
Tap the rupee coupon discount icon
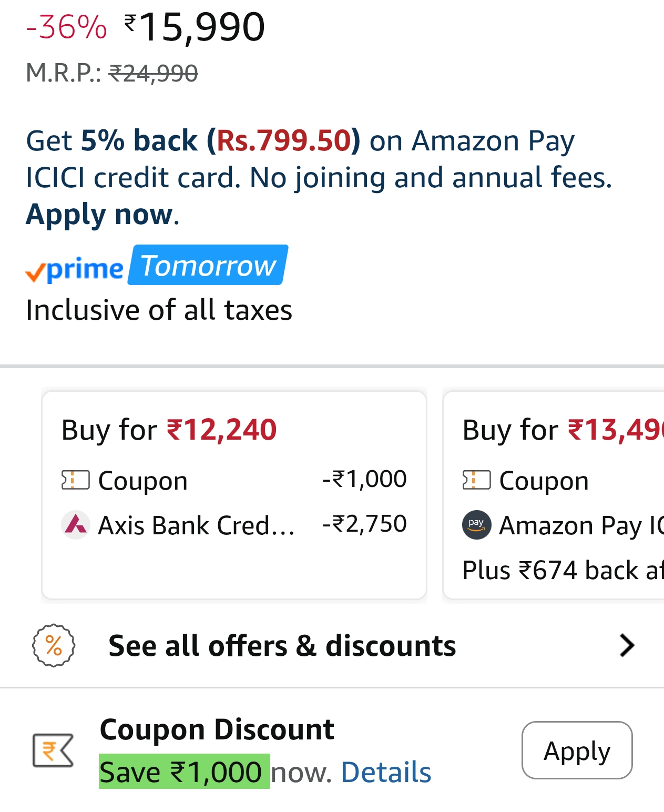[53, 750]
